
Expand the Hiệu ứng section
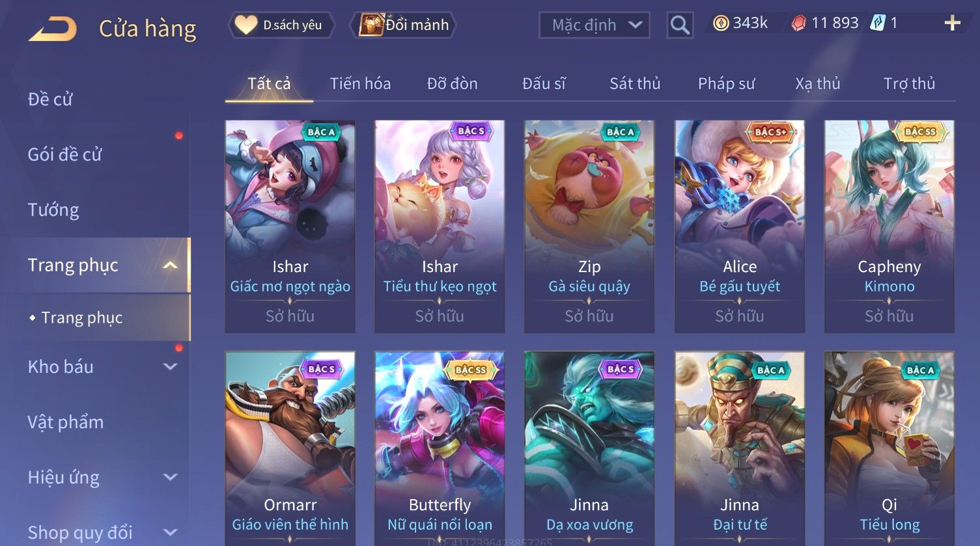(170, 477)
